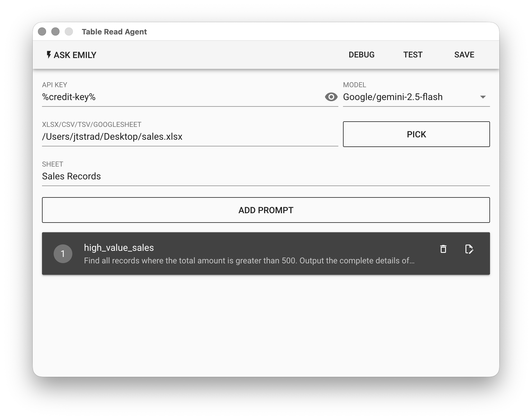Open the Model dropdown showing Google/gemini-2.5-flash
This screenshot has height=420, width=532.
tap(408, 97)
